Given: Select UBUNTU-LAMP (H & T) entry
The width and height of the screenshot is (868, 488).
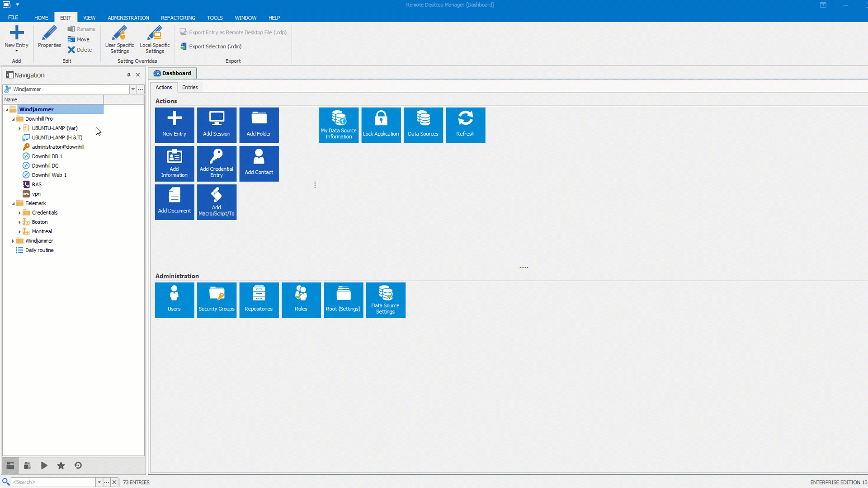Looking at the screenshot, I should (x=57, y=137).
